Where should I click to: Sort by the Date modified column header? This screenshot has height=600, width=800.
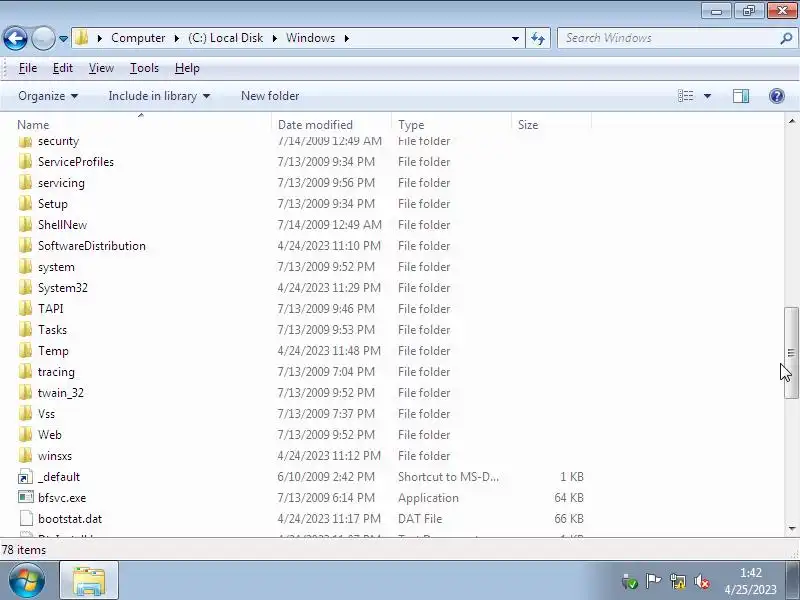click(x=332, y=124)
